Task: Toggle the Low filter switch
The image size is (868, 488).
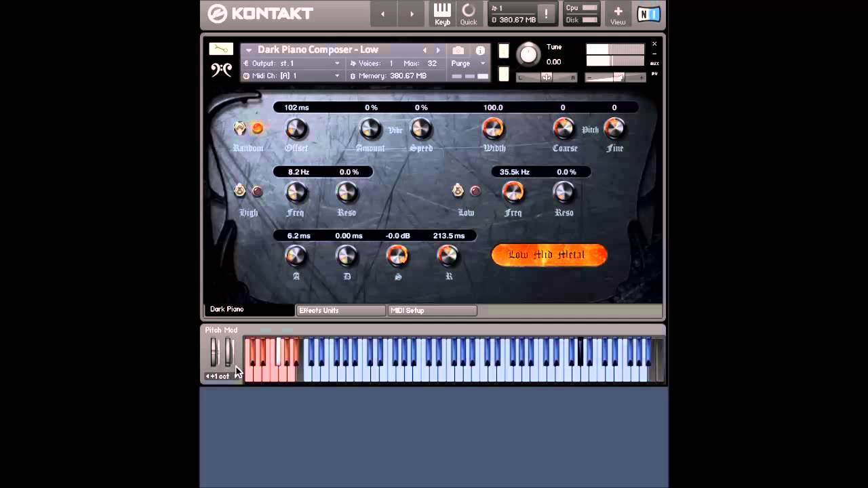Action: pyautogui.click(x=458, y=191)
